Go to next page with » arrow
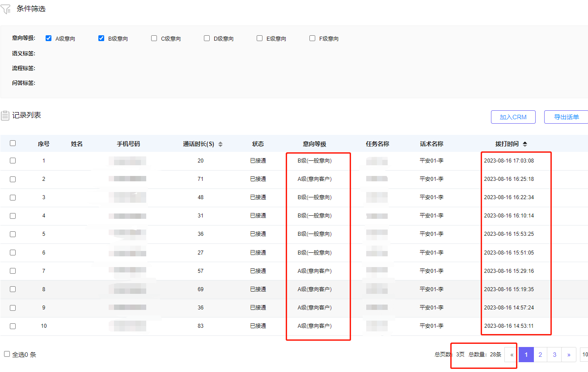 569,355
